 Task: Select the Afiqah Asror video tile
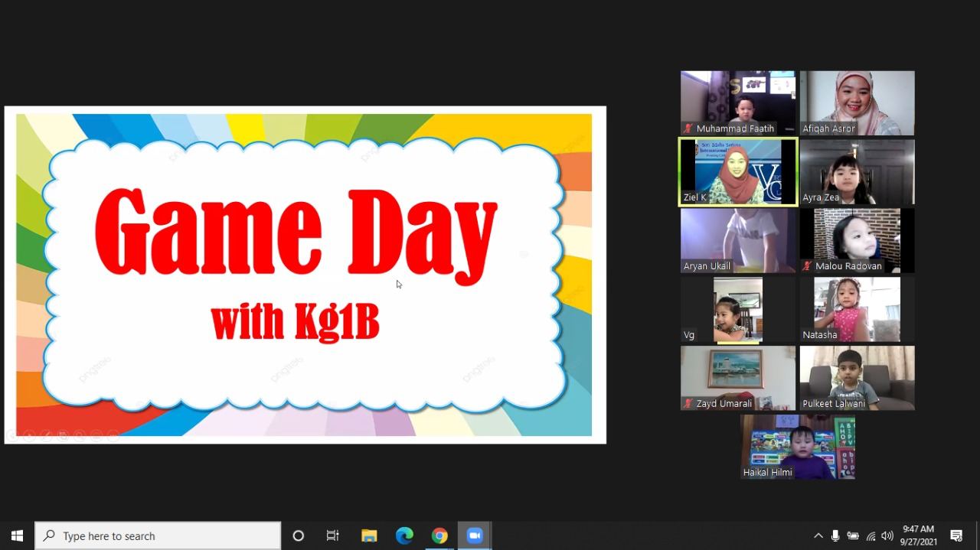[857, 103]
